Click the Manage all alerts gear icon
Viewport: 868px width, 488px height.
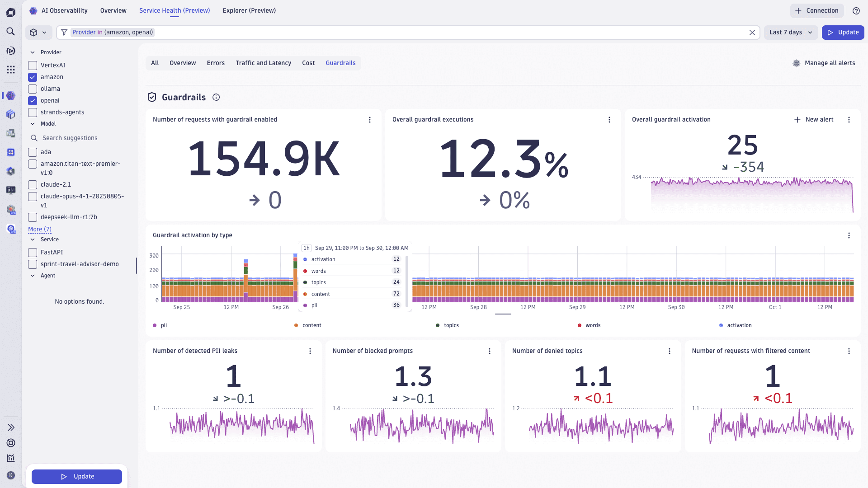pos(797,63)
